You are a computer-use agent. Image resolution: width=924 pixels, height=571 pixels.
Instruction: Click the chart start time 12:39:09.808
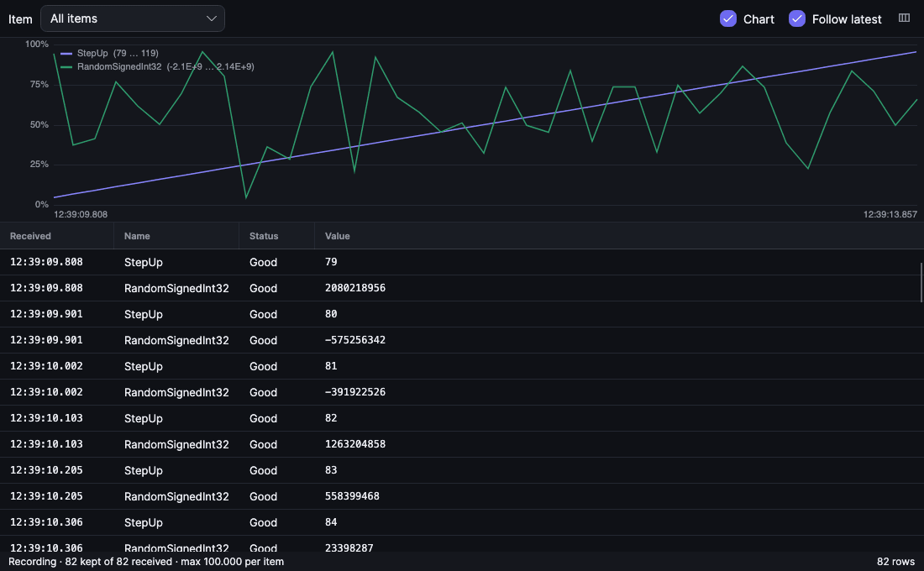coord(81,214)
